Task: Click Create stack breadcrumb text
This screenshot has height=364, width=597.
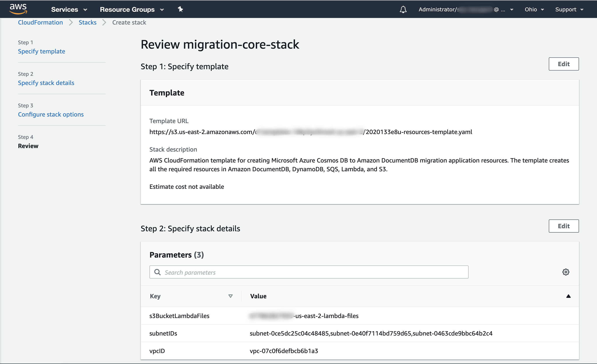Action: [x=129, y=22]
